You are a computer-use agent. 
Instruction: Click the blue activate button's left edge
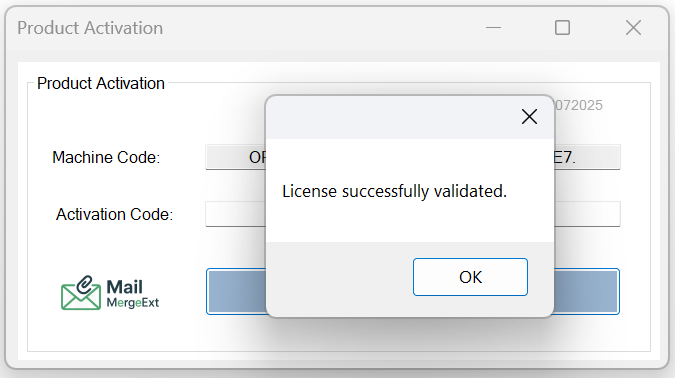236,291
